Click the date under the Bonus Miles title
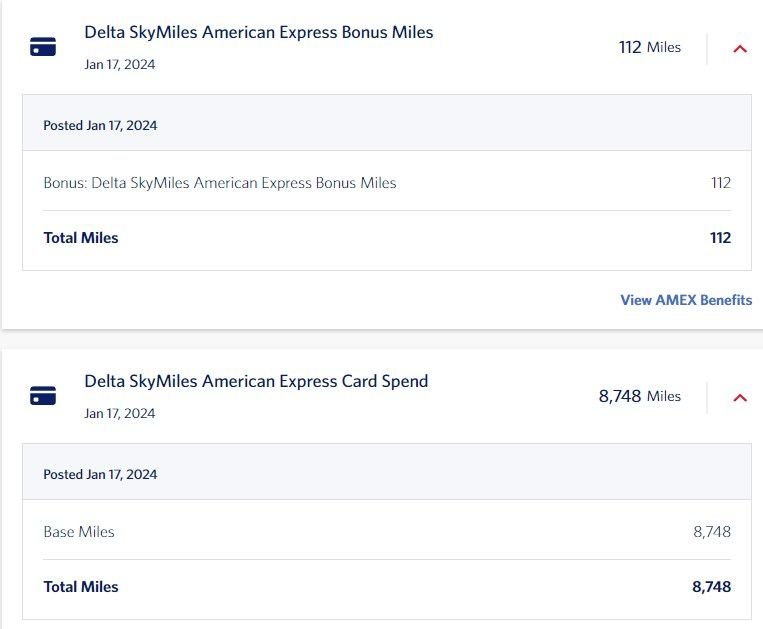Screen dimensions: 763x629 coord(120,65)
